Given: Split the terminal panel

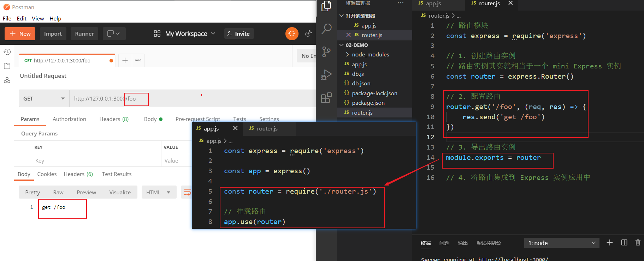Looking at the screenshot, I should pyautogui.click(x=624, y=243).
